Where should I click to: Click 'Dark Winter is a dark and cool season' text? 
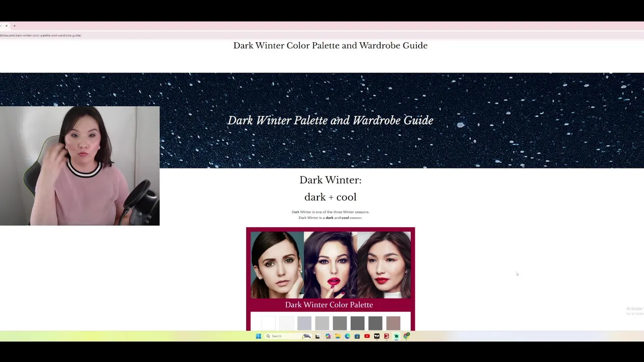331,218
